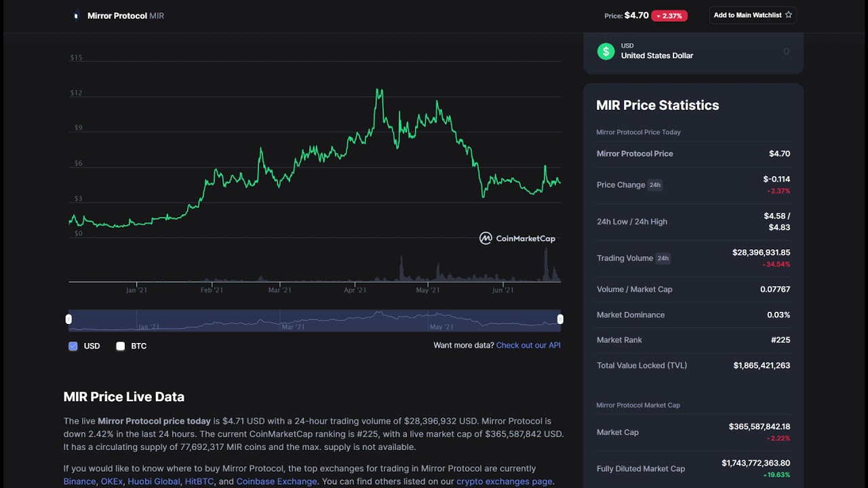This screenshot has width=868, height=488.
Task: Click the Market Rank value #225
Action: (x=781, y=340)
